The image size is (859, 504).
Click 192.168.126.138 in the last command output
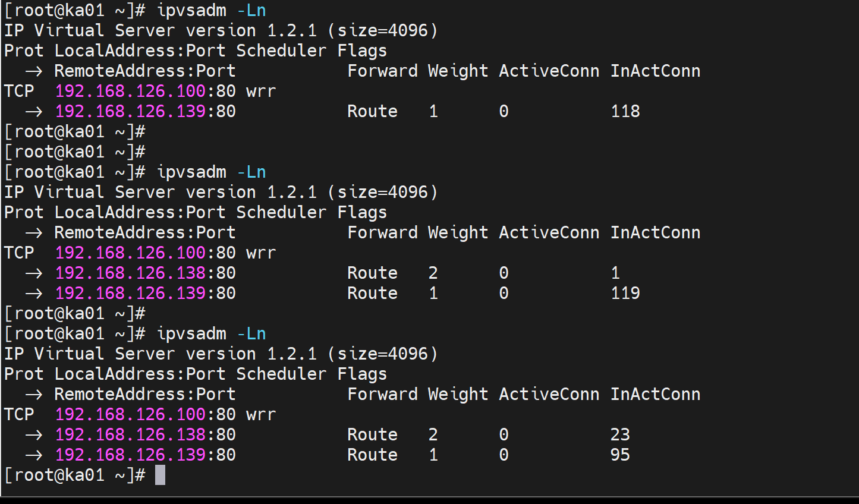coord(130,434)
